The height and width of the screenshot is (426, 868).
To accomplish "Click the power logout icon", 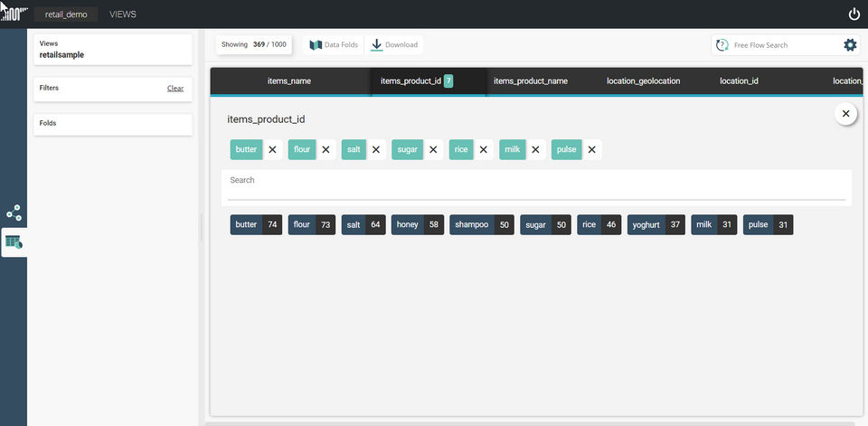I will tap(854, 14).
